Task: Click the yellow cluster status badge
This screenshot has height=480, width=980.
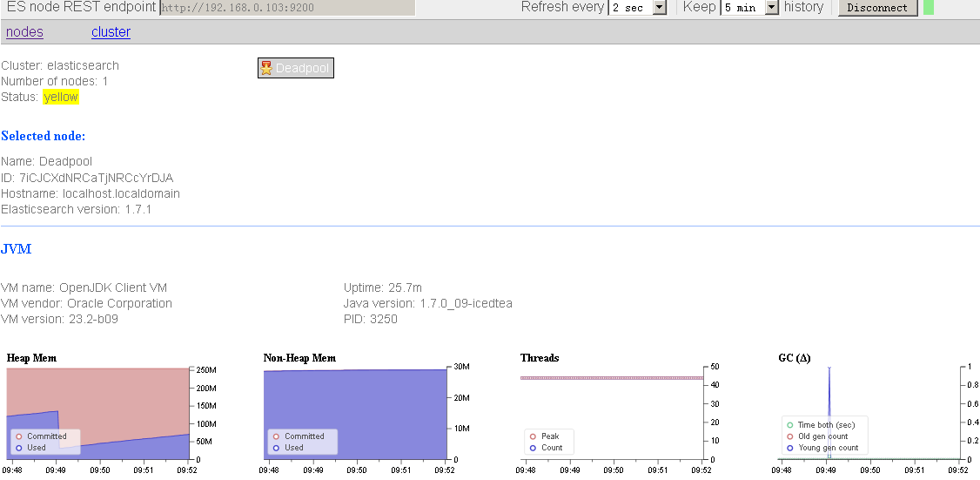Action: click(61, 97)
